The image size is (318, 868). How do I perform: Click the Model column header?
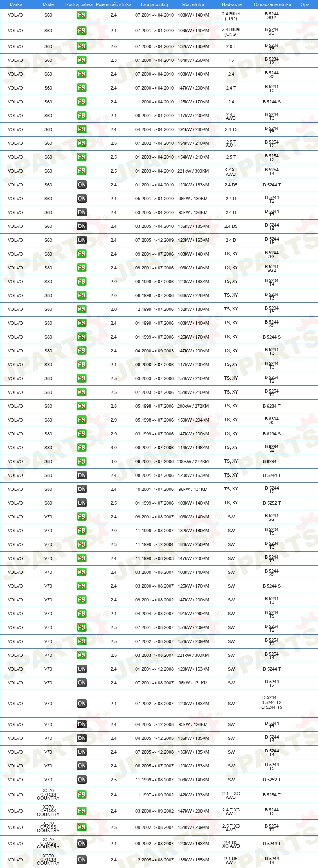pyautogui.click(x=48, y=4)
